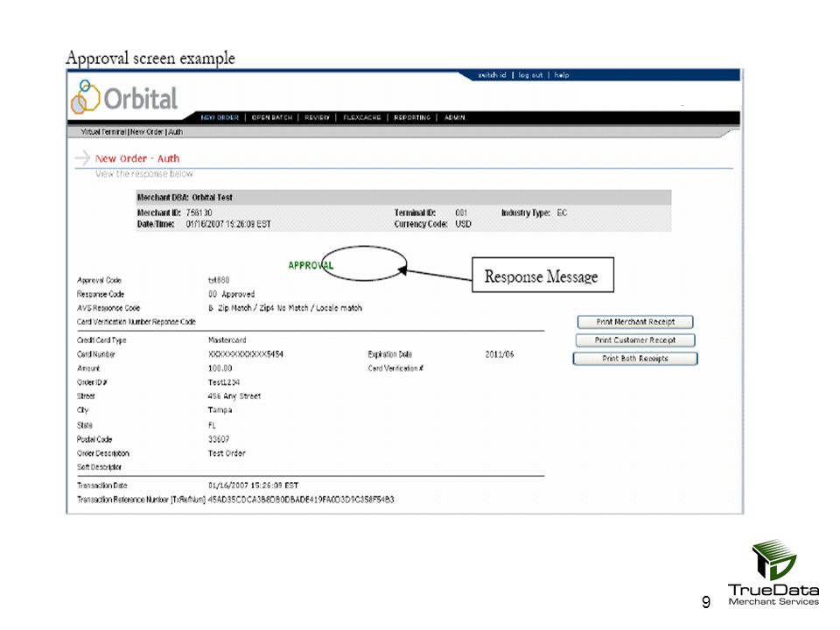Click Virtual Terminal breadcrumb
The height and width of the screenshot is (630, 840).
tap(103, 132)
